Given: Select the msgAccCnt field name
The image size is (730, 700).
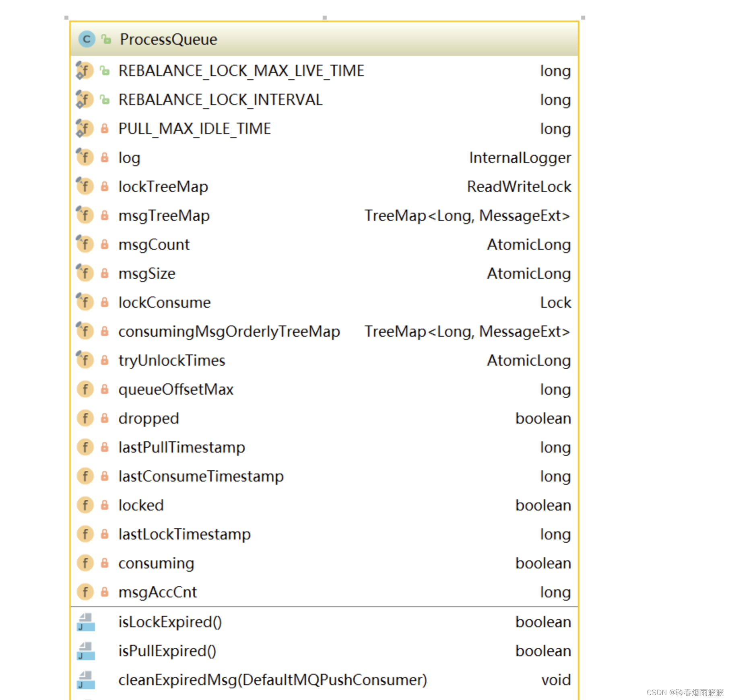Looking at the screenshot, I should click(x=157, y=593).
